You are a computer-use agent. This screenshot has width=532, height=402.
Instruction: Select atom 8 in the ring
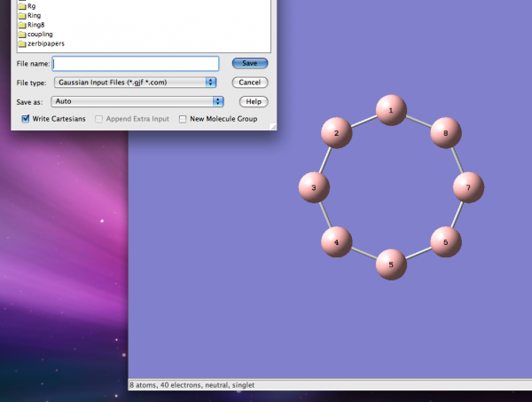pyautogui.click(x=445, y=134)
